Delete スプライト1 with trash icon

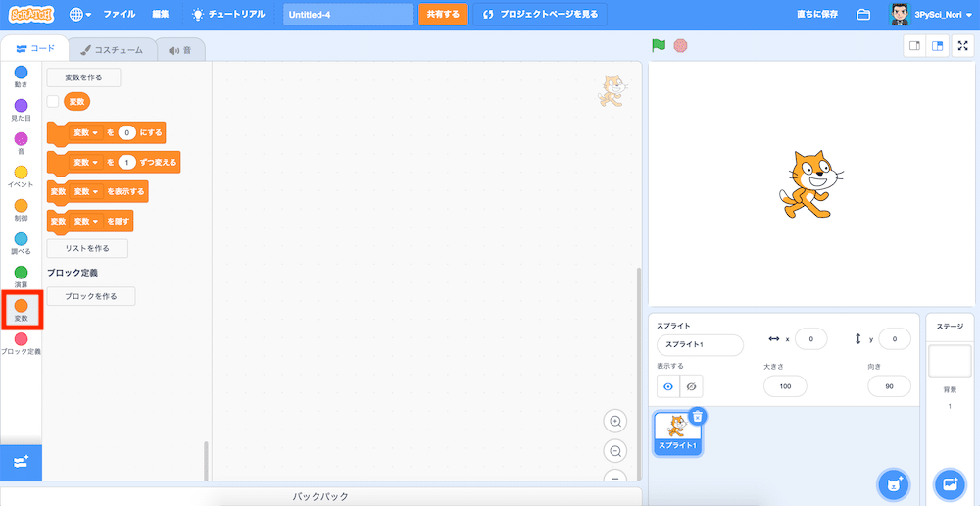(x=698, y=416)
